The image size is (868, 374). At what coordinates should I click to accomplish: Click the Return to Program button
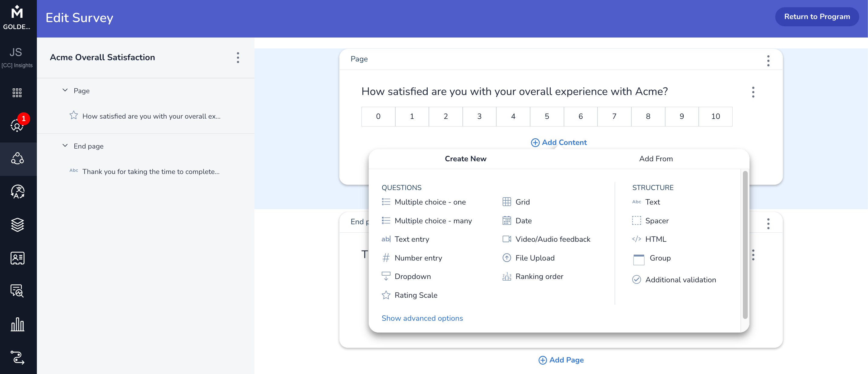816,17
